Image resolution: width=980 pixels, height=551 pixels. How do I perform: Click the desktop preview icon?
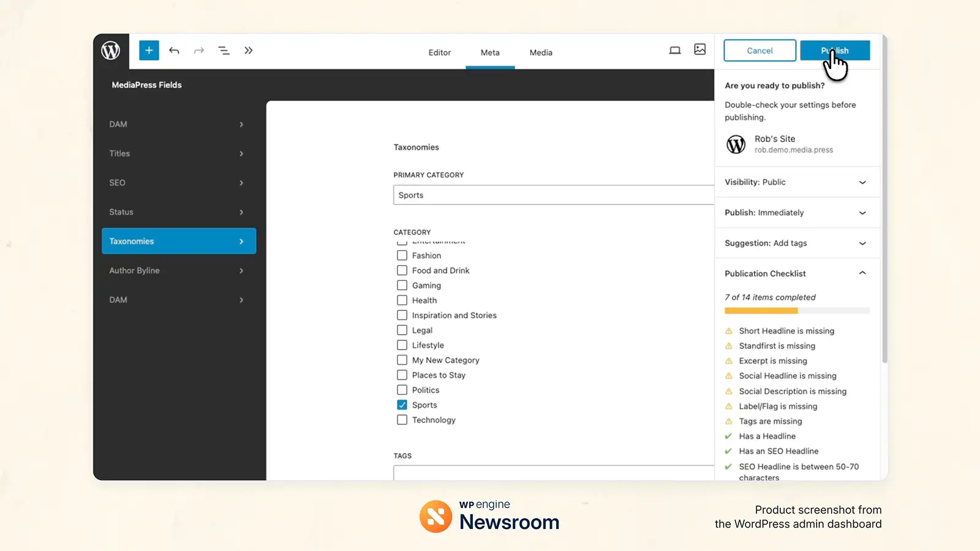click(x=675, y=50)
